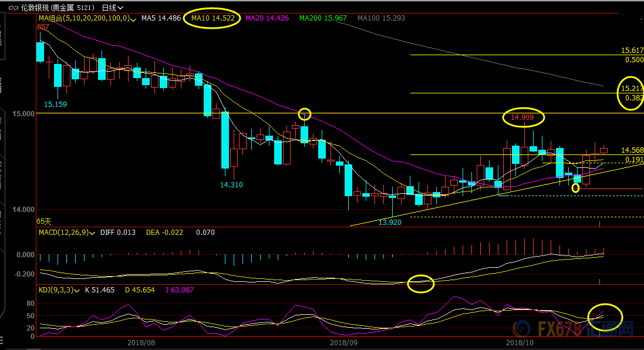Select the 15.617 Fibonacci 0.500 level label

[632, 51]
